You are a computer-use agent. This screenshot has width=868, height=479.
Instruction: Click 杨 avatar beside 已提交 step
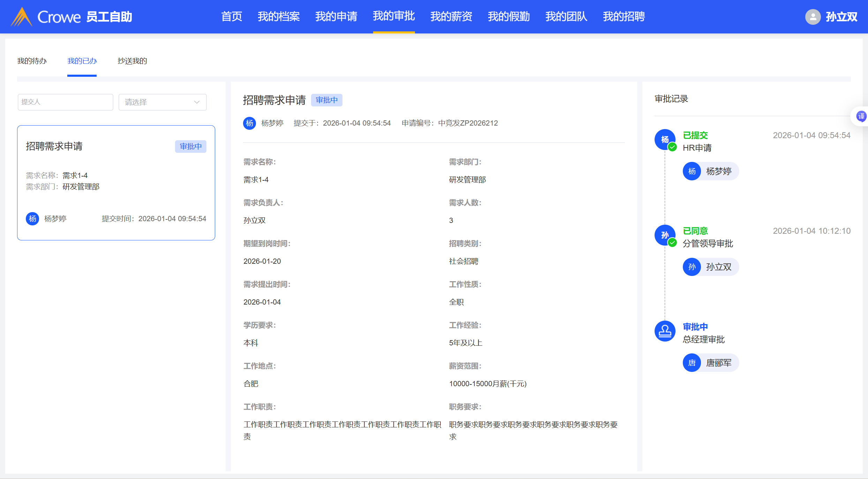(665, 140)
